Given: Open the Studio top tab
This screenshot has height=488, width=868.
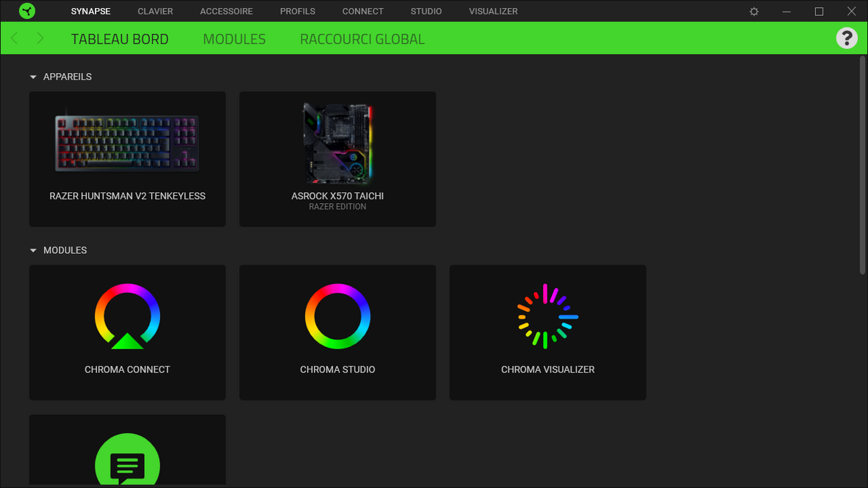Looking at the screenshot, I should 426,12.
